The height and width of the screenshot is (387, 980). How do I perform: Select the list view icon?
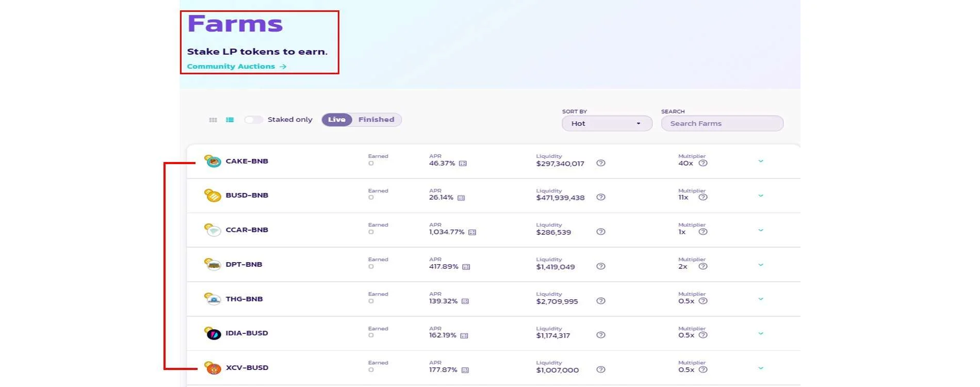click(230, 120)
